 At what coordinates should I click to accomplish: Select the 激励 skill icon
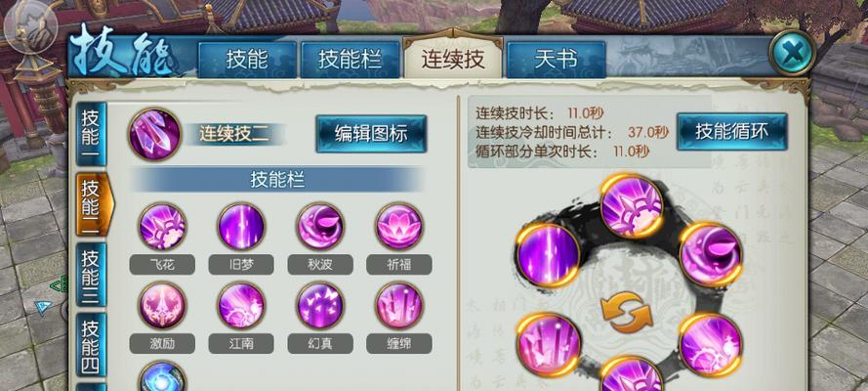click(x=162, y=306)
